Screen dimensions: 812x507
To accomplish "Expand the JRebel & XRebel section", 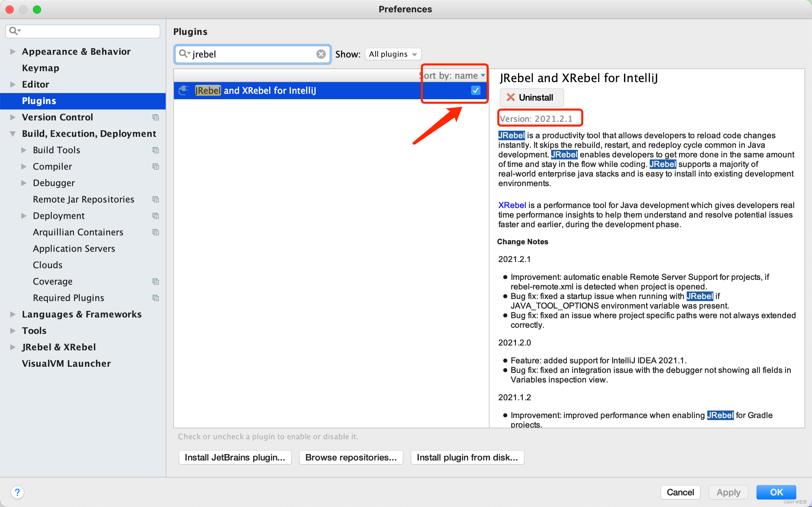I will (x=13, y=347).
